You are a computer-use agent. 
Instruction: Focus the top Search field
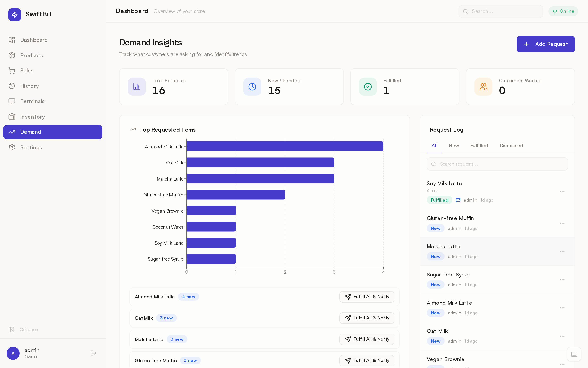501,11
